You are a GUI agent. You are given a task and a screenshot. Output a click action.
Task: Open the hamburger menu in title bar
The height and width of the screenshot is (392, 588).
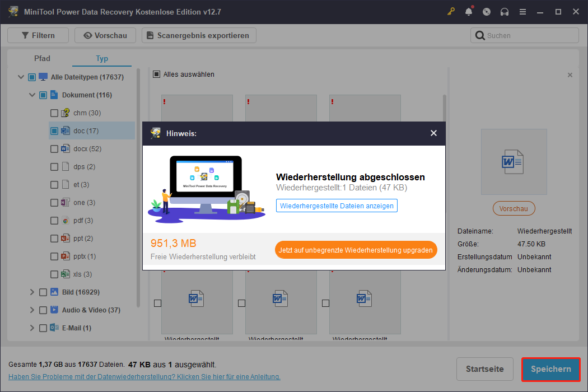tap(522, 11)
